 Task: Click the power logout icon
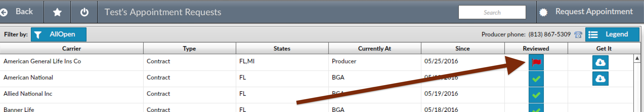point(84,12)
